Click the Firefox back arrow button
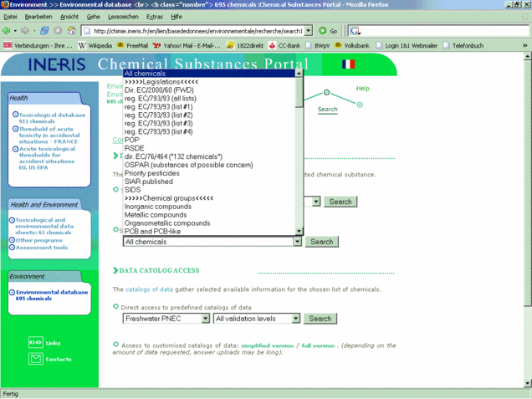 point(6,31)
